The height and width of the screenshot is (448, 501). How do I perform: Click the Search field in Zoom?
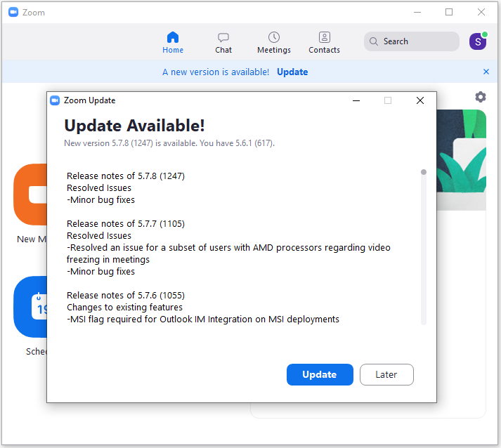tap(412, 41)
